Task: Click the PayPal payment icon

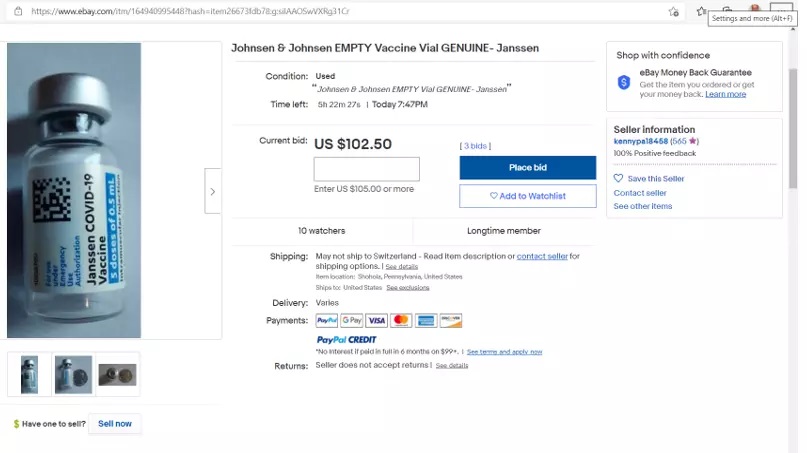Action: [326, 320]
